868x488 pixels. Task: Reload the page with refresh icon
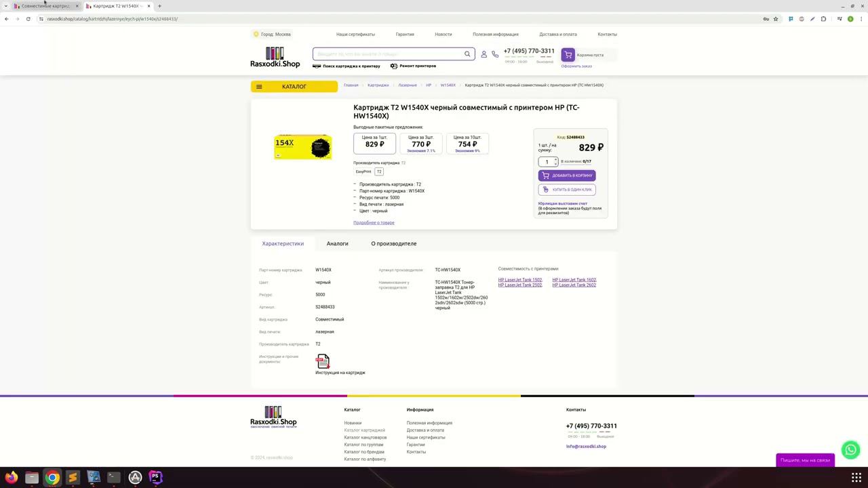click(x=28, y=19)
